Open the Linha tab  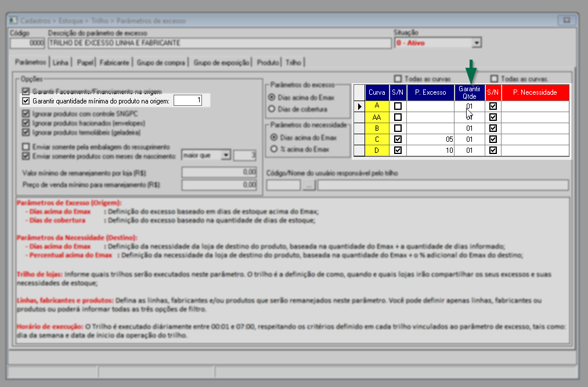[60, 62]
